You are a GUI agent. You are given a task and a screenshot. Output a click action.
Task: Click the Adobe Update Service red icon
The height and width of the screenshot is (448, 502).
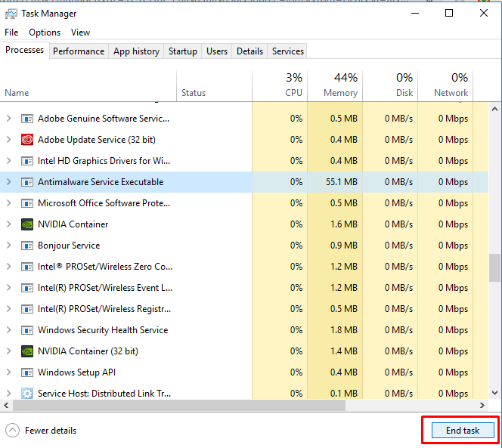tap(27, 140)
